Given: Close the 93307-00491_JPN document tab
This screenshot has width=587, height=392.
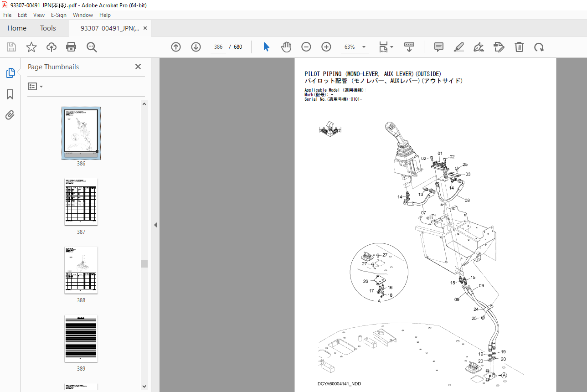Looking at the screenshot, I should [x=145, y=28].
